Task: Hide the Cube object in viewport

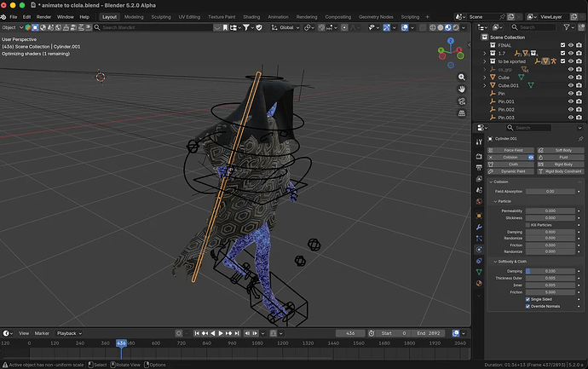Action: (571, 78)
